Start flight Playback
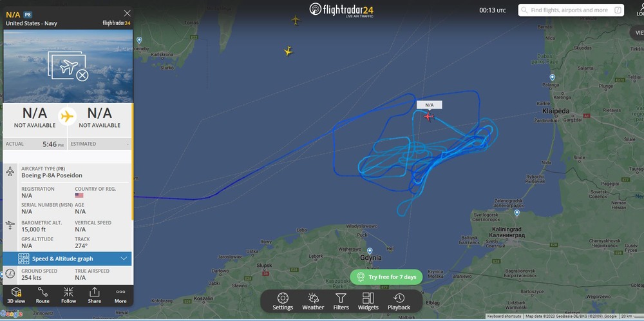 point(399,301)
